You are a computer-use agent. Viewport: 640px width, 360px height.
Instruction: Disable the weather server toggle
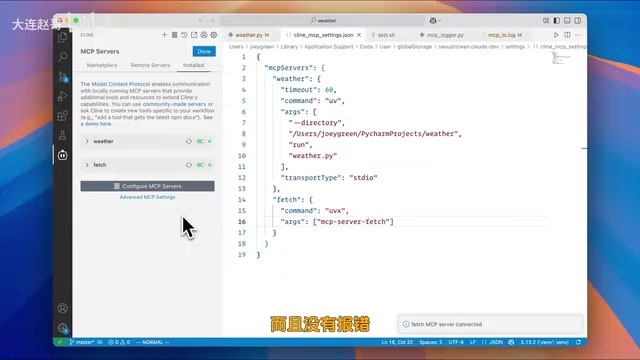[200, 141]
